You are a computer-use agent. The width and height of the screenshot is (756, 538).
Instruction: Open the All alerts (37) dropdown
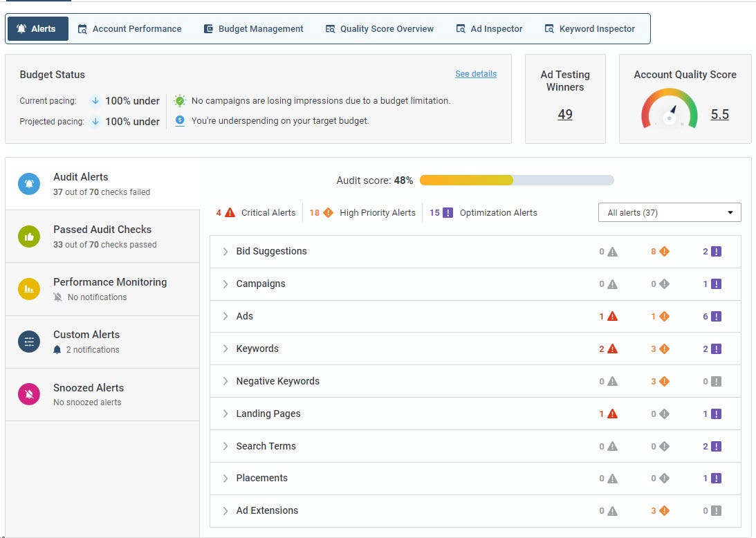(670, 212)
